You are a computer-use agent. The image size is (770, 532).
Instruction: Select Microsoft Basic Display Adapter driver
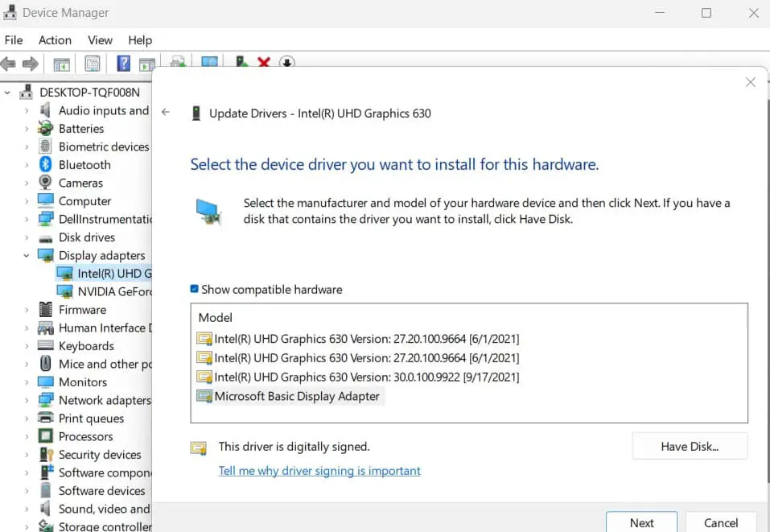coord(296,396)
